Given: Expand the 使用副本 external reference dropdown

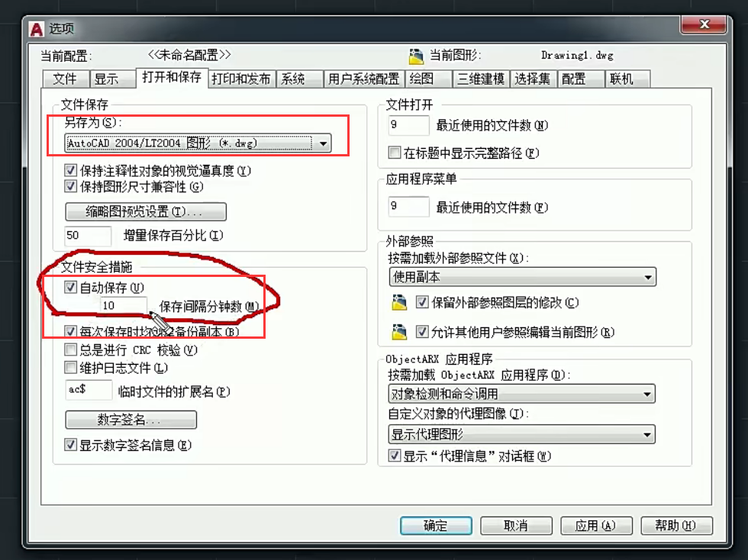Looking at the screenshot, I should coord(522,277).
